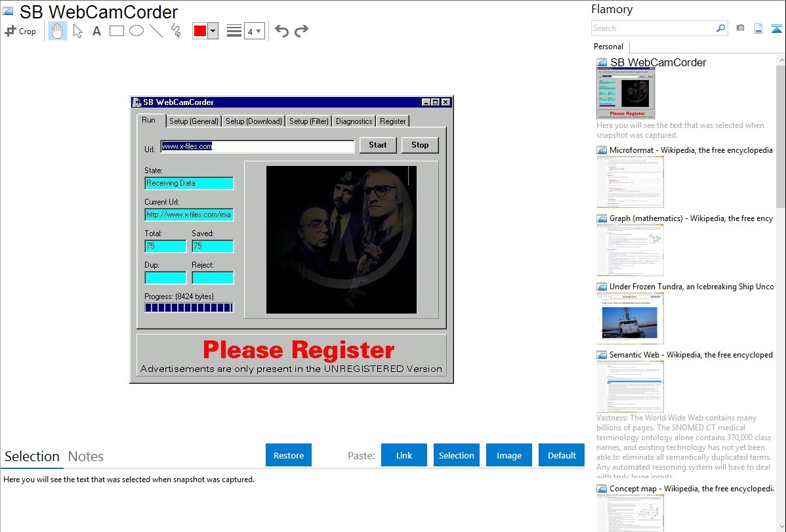This screenshot has height=532, width=786.
Task: Open the Microformat Wikipedia snapshot thumbnail
Action: click(630, 182)
